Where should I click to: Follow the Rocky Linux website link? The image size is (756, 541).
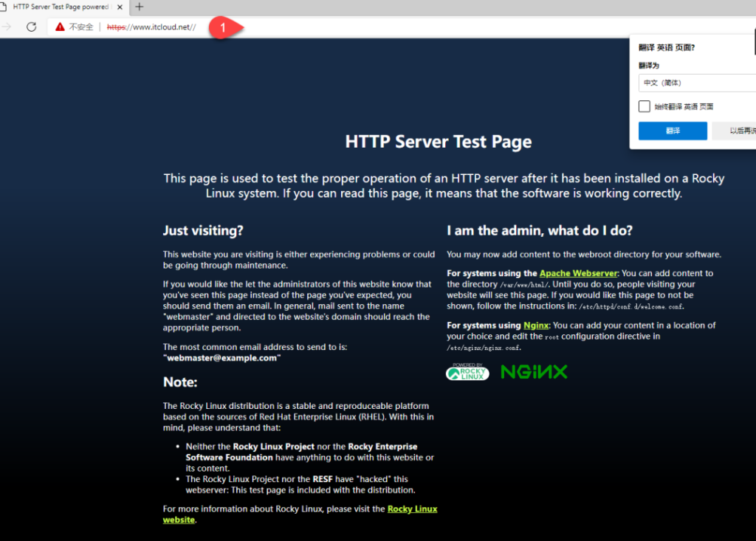click(x=412, y=509)
